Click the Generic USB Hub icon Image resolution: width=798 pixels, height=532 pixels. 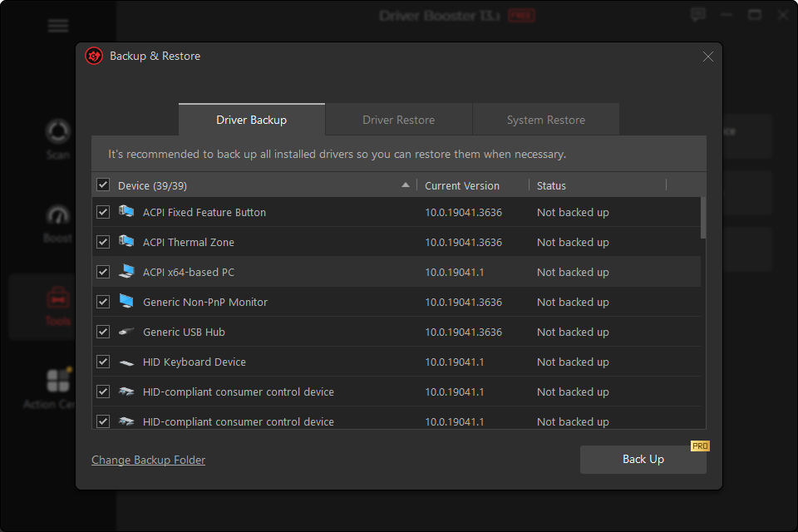[126, 332]
